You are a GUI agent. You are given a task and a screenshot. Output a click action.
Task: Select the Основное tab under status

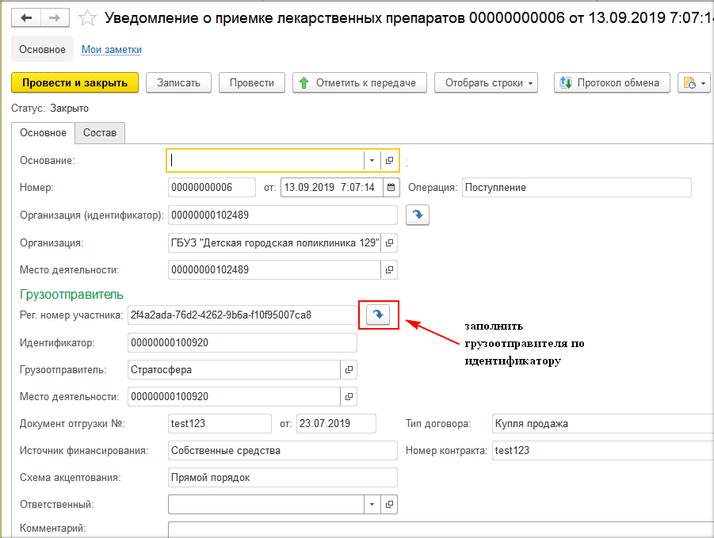[42, 133]
